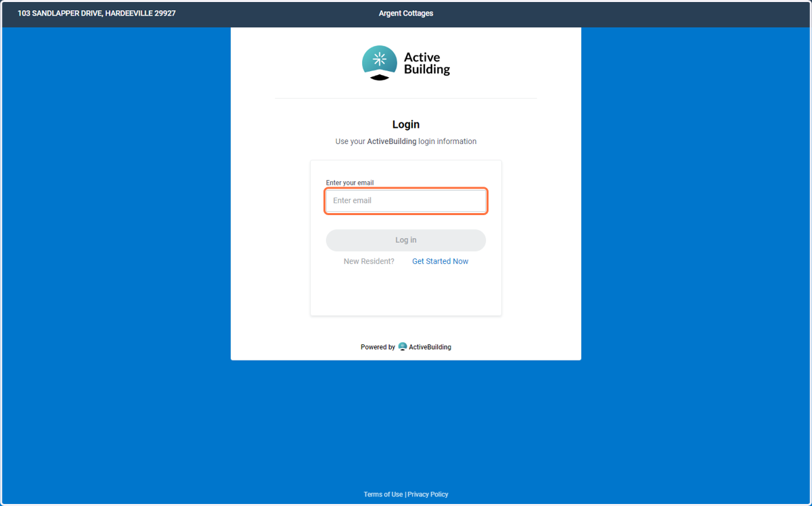Click the Active Building logo icon
Viewport: 812px width, 506px height.
pyautogui.click(x=380, y=63)
